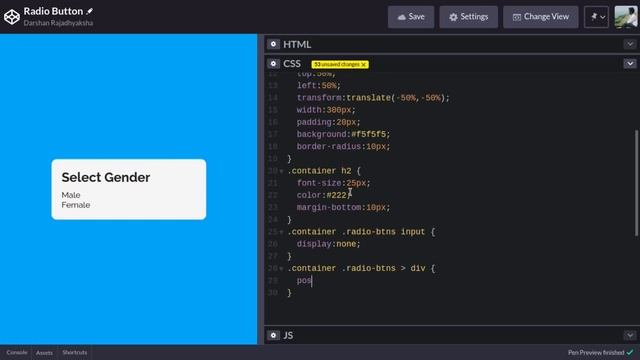The image size is (640, 360).
Task: Place cursor after 'pos' text
Action: [x=312, y=281]
